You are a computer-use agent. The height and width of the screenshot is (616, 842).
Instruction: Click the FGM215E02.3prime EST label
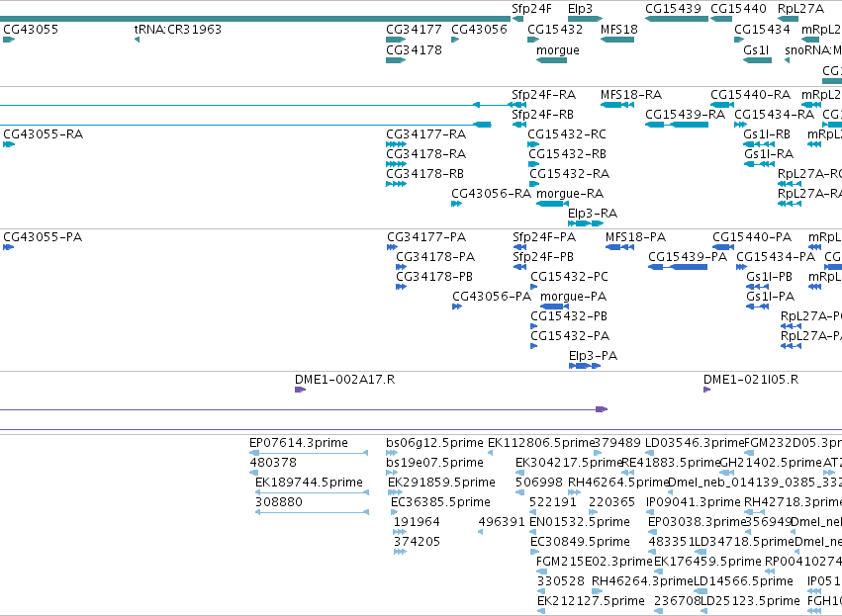pos(595,562)
